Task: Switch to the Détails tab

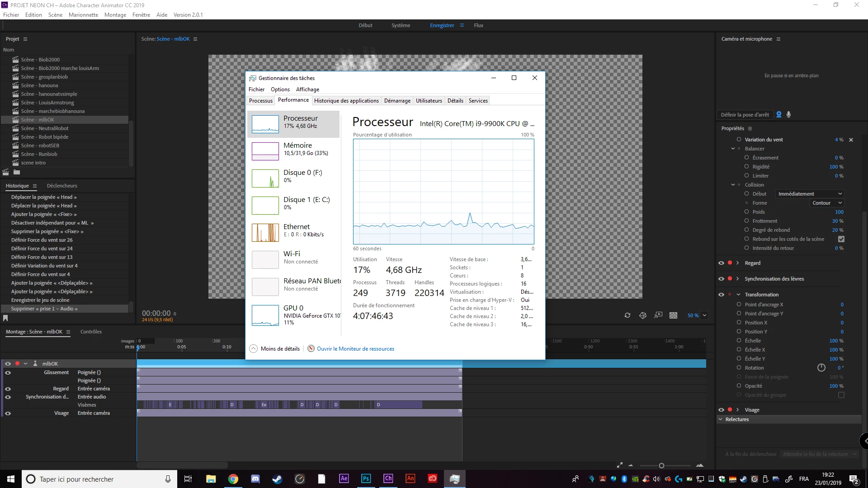Action: pyautogui.click(x=455, y=101)
